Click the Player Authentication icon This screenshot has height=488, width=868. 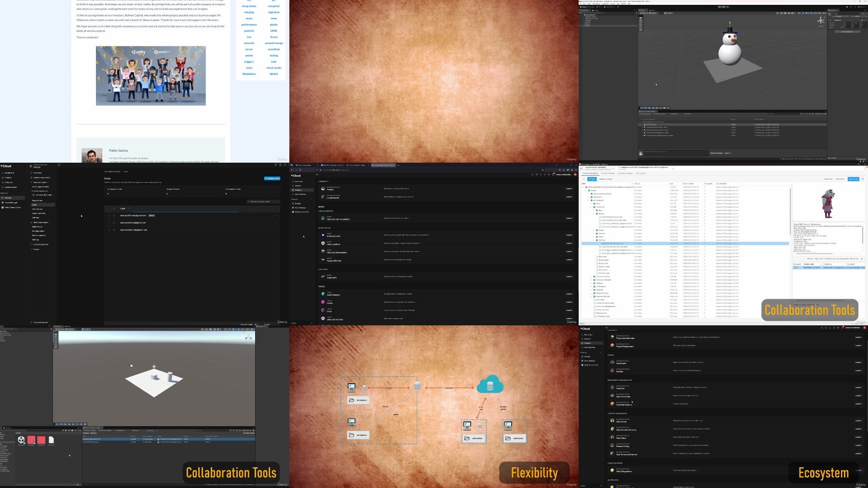pyautogui.click(x=612, y=337)
